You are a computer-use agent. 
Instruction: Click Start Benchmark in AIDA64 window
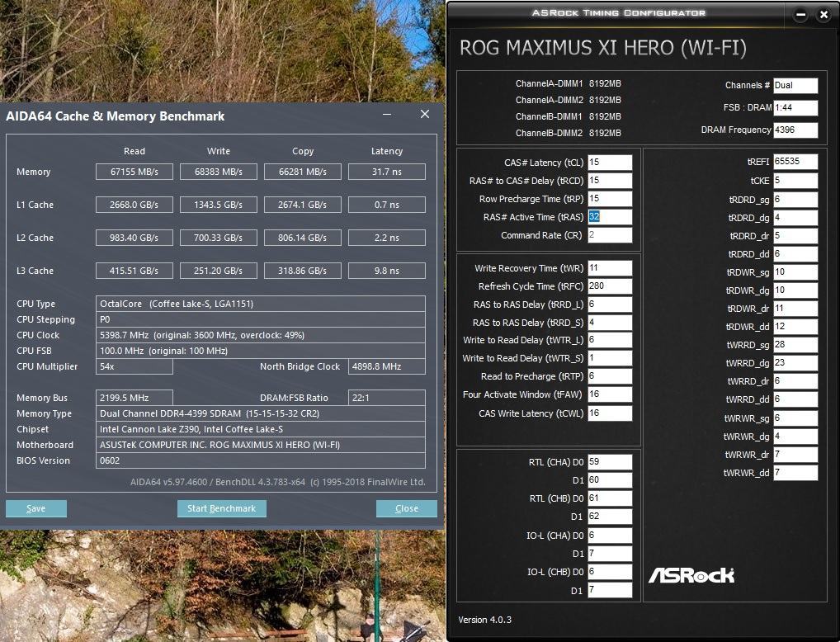[222, 508]
